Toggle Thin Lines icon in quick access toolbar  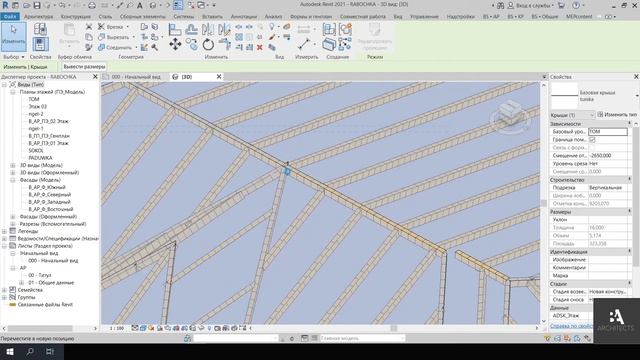point(178,5)
